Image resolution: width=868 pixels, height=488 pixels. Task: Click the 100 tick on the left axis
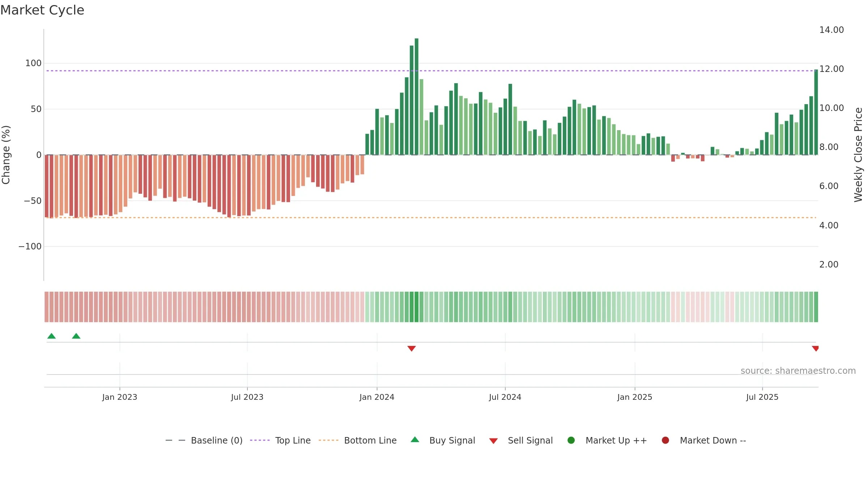(33, 63)
